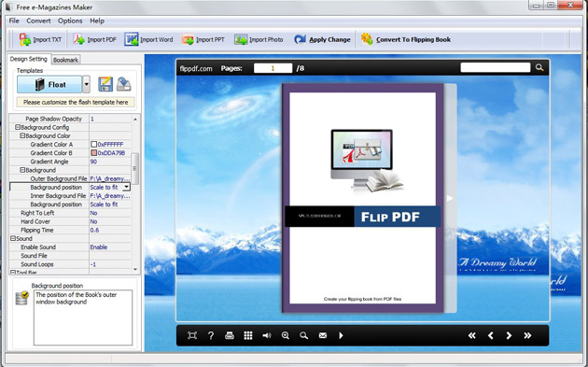Save the current template settings icon
Screen dimensions: 588x367
[105, 84]
